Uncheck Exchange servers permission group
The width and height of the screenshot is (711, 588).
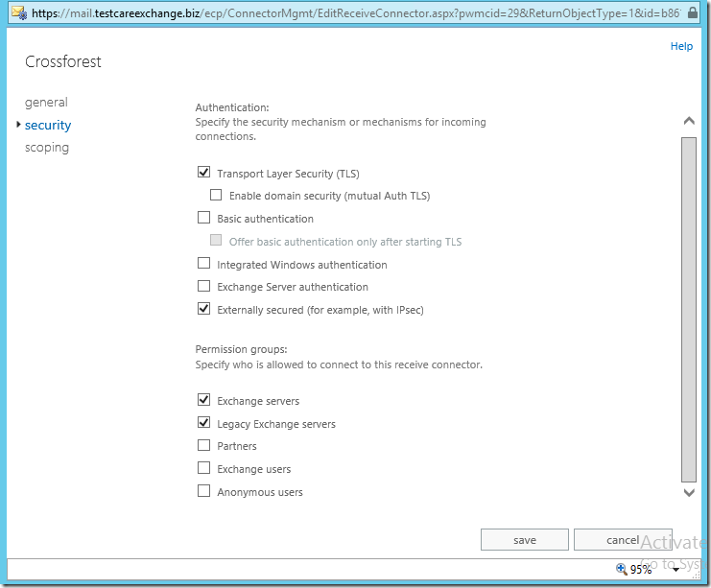click(x=204, y=400)
